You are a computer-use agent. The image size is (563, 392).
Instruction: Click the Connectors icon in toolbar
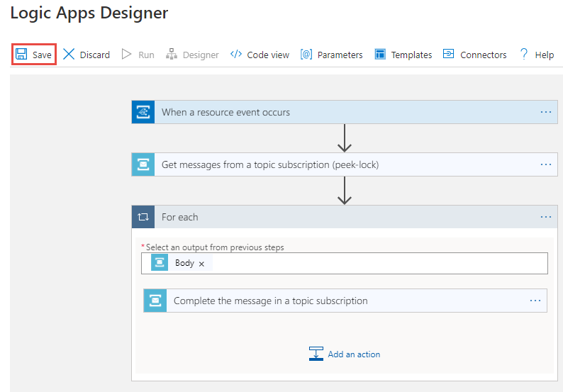pyautogui.click(x=449, y=55)
